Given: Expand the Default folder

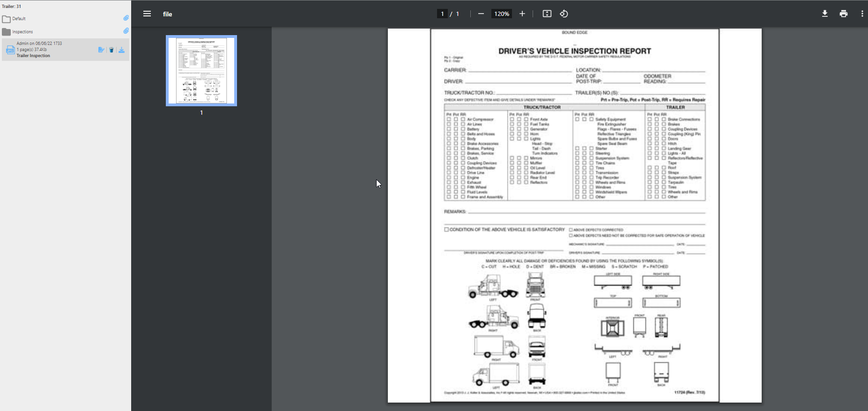Looking at the screenshot, I should [x=7, y=19].
